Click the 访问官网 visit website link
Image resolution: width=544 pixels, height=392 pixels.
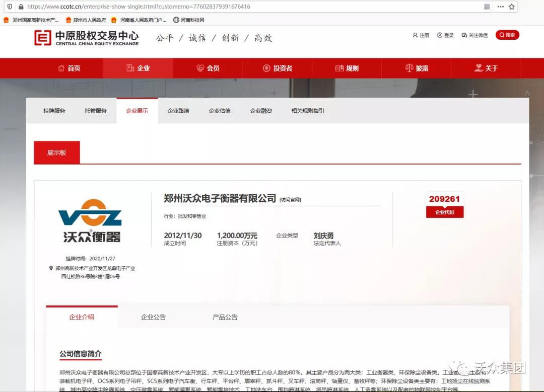291,200
